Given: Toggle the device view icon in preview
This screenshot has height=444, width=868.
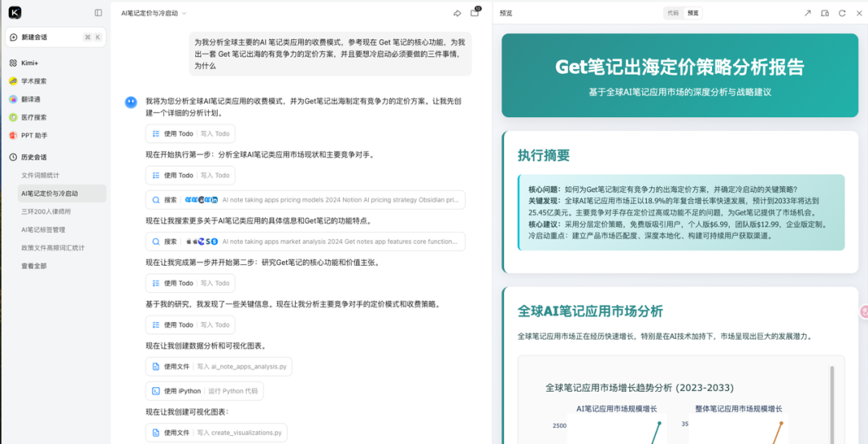Looking at the screenshot, I should (825, 14).
